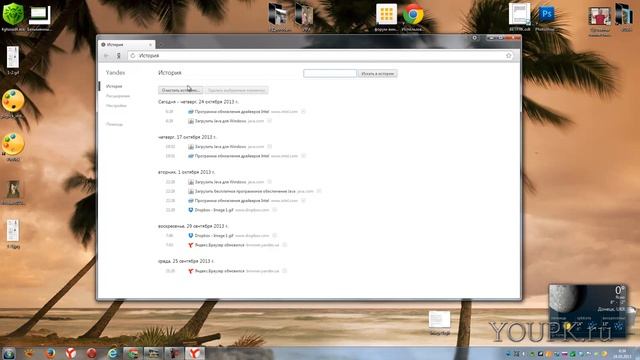Select the История browser tab
Image resolution: width=640 pixels, height=360 pixels.
(126, 44)
